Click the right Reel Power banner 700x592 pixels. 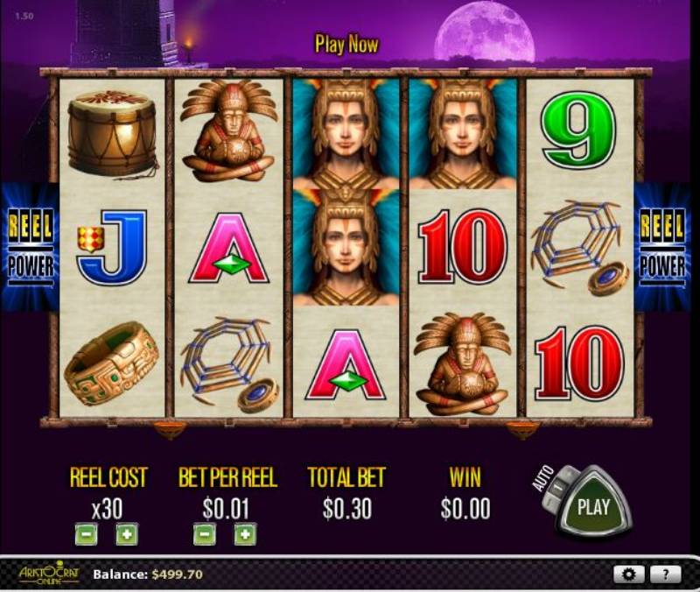663,247
